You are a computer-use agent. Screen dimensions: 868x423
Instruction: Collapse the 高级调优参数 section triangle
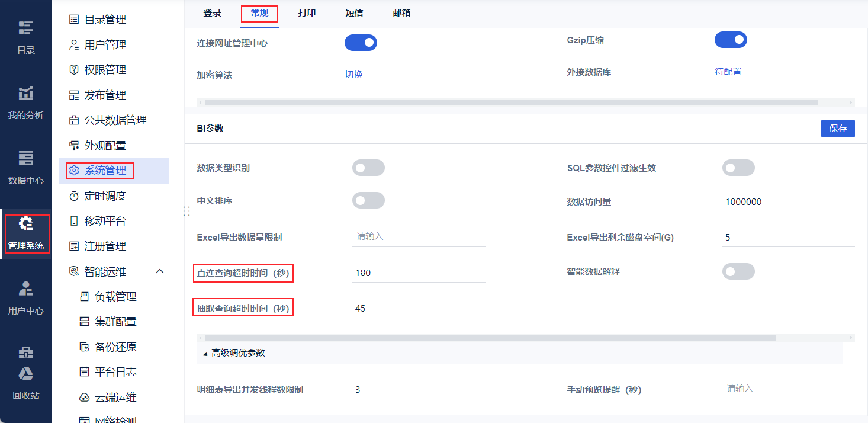coord(205,353)
